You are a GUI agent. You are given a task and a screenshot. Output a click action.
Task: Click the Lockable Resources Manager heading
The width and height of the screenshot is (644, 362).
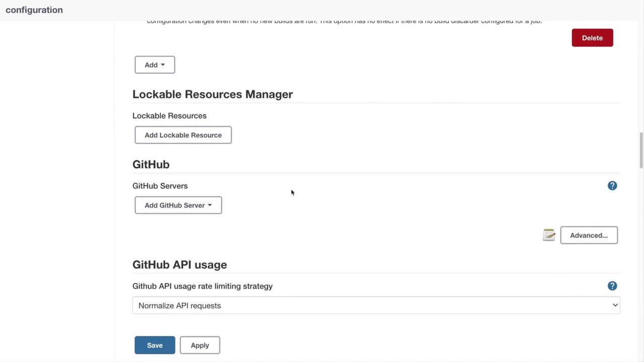coord(212,95)
